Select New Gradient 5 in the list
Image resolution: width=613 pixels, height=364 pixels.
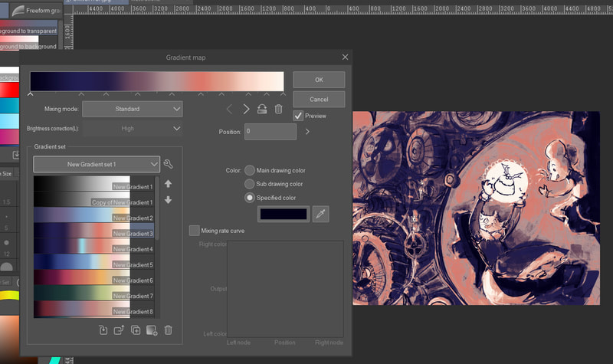click(x=93, y=261)
